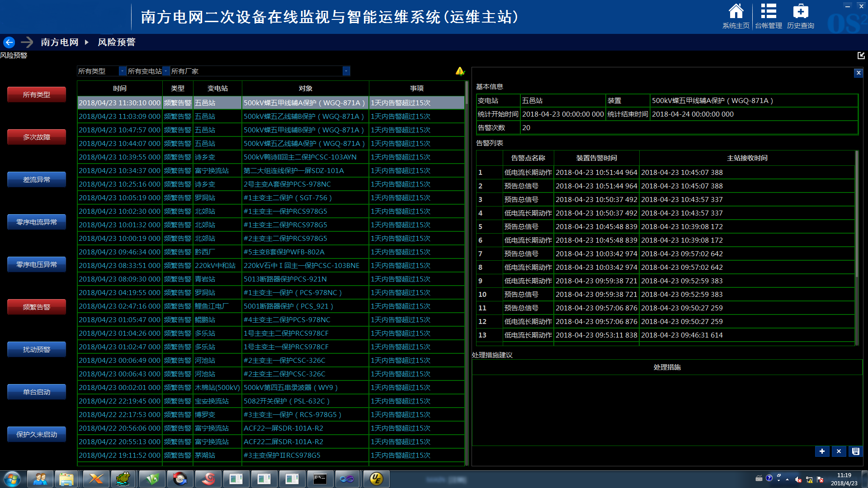Click the pop-out panel arrow icon
The image size is (868, 488).
pyautogui.click(x=861, y=55)
